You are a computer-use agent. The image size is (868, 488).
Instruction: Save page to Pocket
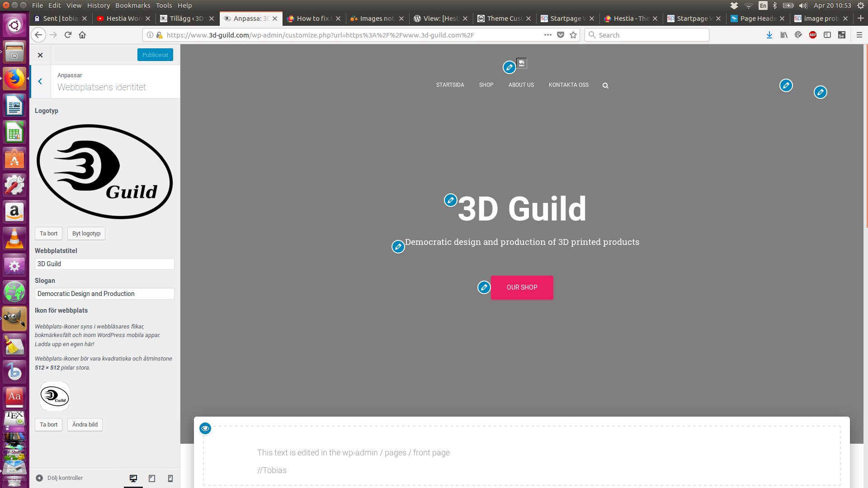pos(561,35)
